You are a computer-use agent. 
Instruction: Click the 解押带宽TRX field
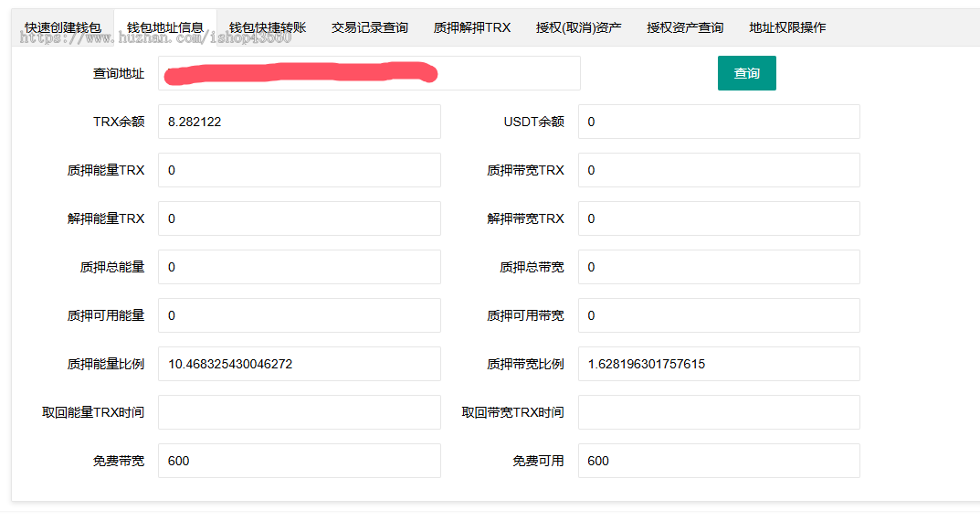(x=719, y=218)
